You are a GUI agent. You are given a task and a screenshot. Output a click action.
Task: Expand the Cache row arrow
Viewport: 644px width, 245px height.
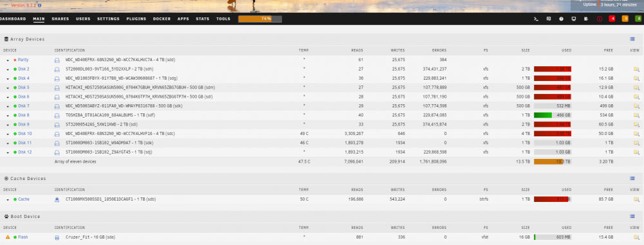click(x=8, y=200)
